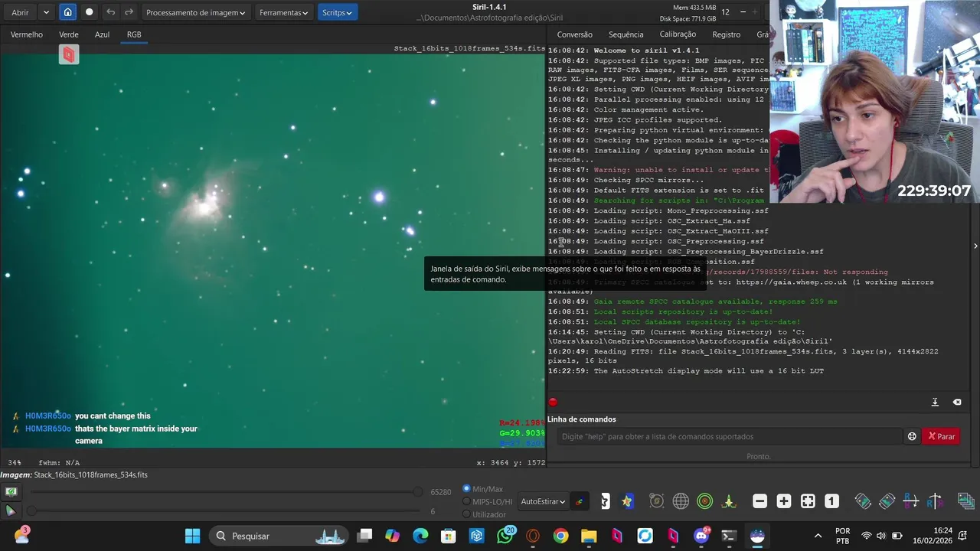Click the red Parar button
Viewport: 980px width, 551px height.
click(x=941, y=436)
